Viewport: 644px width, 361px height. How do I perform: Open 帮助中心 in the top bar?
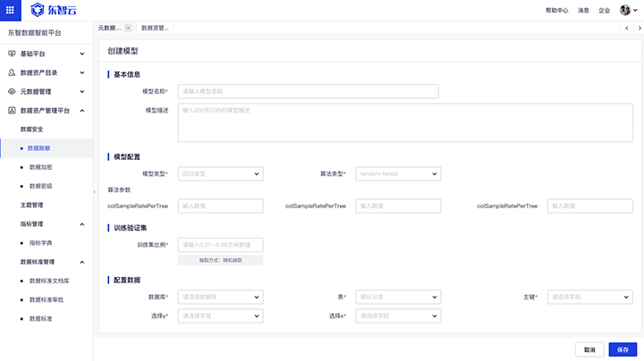(x=555, y=10)
